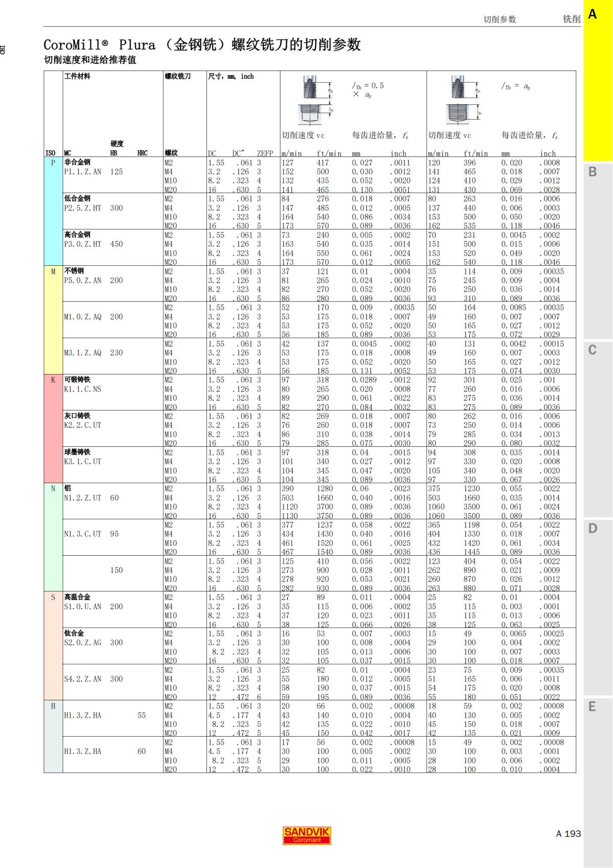The width and height of the screenshot is (613, 868).
Task: Click the material name 可锻铸铁
Action: coord(77,379)
